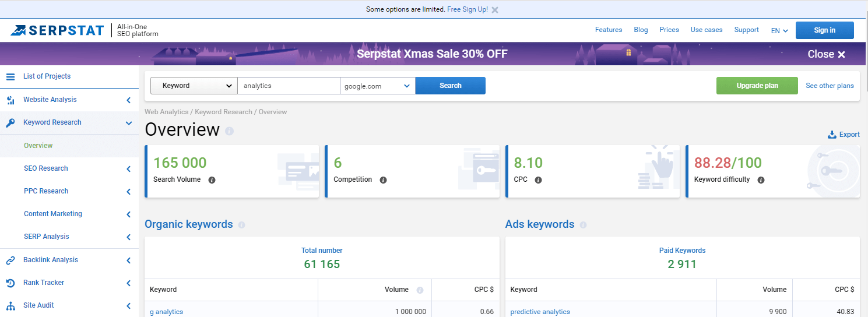Click the Rank Tracker history icon
Viewport: 868px width, 317px height.
10,283
